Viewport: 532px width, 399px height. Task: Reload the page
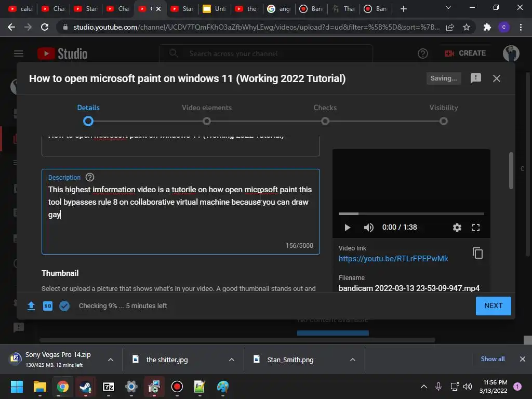pyautogui.click(x=45, y=27)
